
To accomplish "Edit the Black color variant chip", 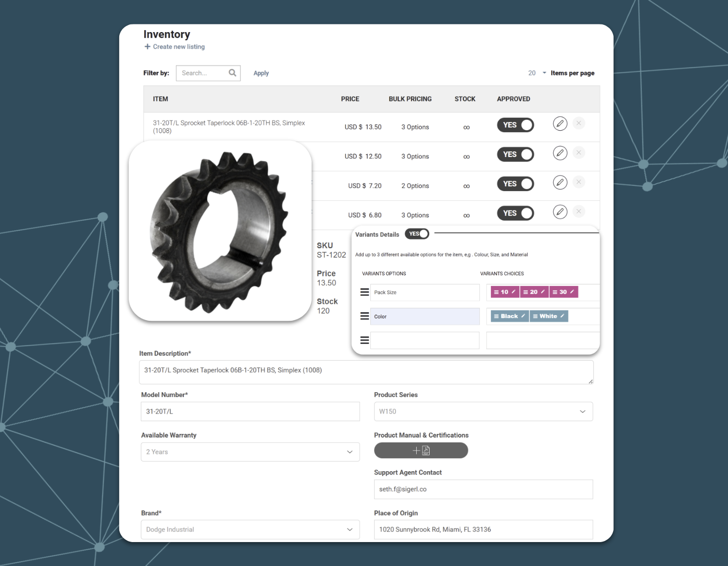I will [x=509, y=316].
